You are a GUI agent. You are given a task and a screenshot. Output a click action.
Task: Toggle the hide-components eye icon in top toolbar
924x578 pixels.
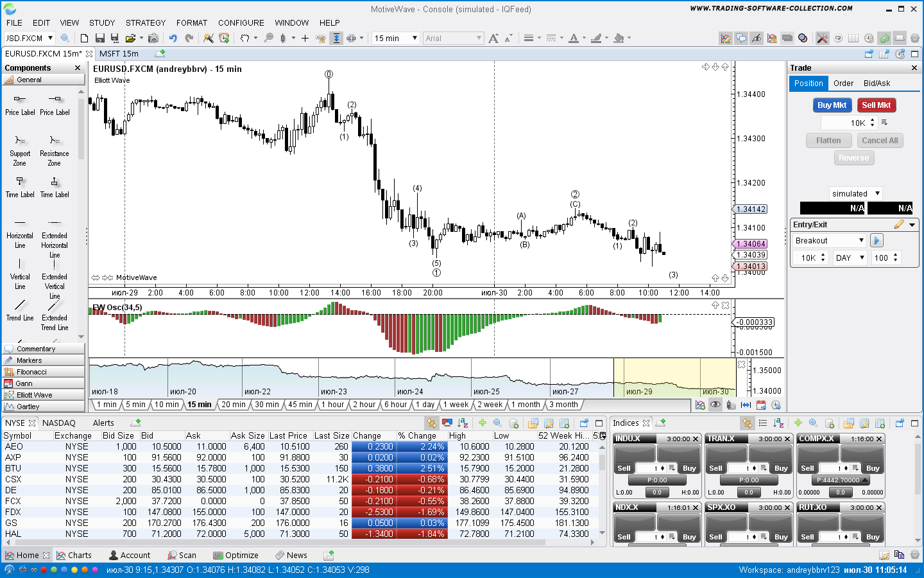click(x=757, y=39)
